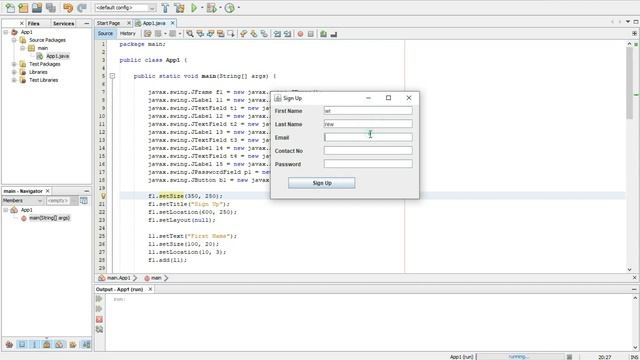
Task: Click the Contact No text field
Action: click(368, 151)
